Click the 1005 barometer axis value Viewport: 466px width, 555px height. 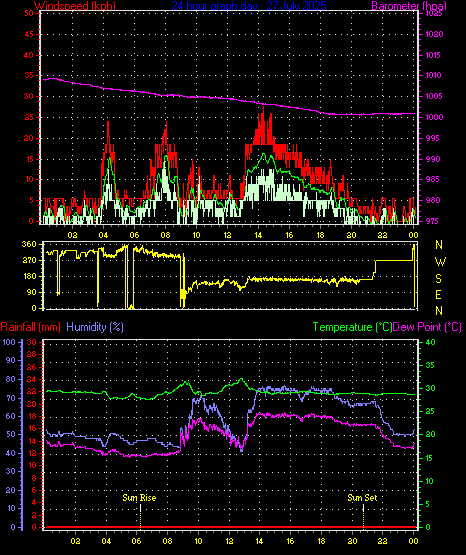click(x=434, y=96)
